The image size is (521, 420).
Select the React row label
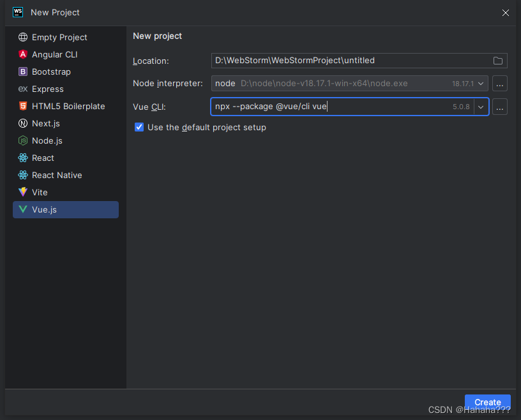point(43,158)
